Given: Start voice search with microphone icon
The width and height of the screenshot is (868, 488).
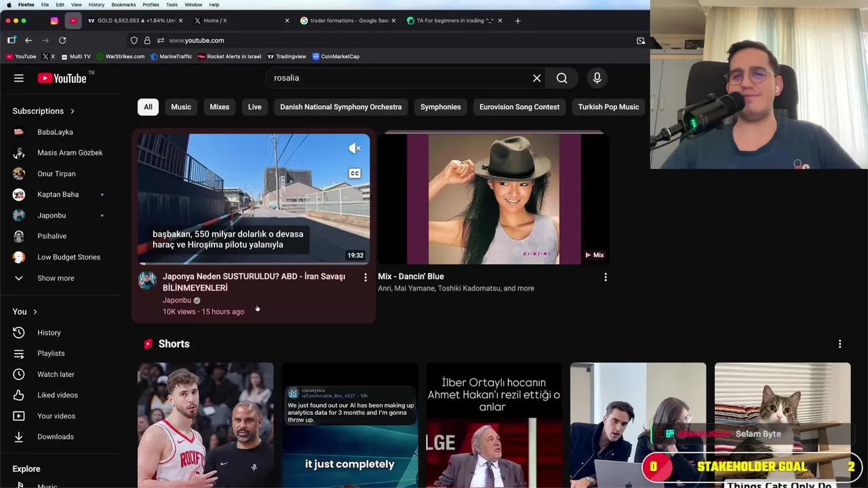Looking at the screenshot, I should pyautogui.click(x=597, y=78).
